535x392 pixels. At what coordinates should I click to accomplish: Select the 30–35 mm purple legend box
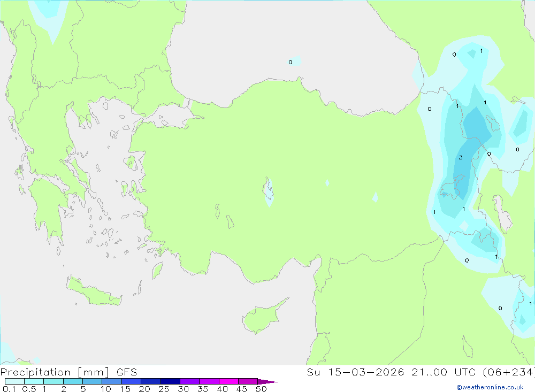coord(189,381)
